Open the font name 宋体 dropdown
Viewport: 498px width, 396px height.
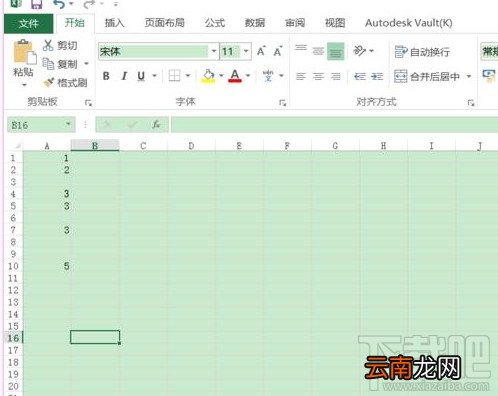pyautogui.click(x=214, y=51)
